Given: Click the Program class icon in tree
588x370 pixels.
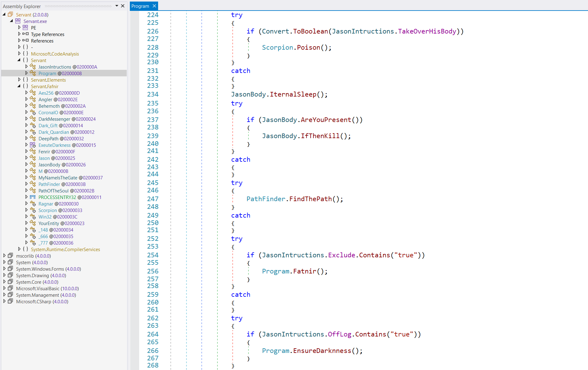Looking at the screenshot, I should 33,73.
